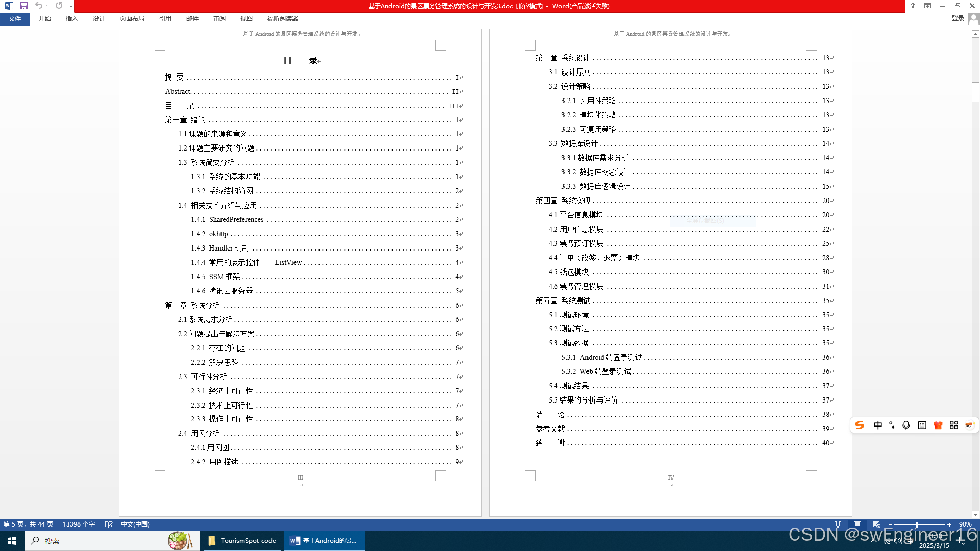The height and width of the screenshot is (551, 980).
Task: Click the 登录 sign-in link
Action: [958, 18]
